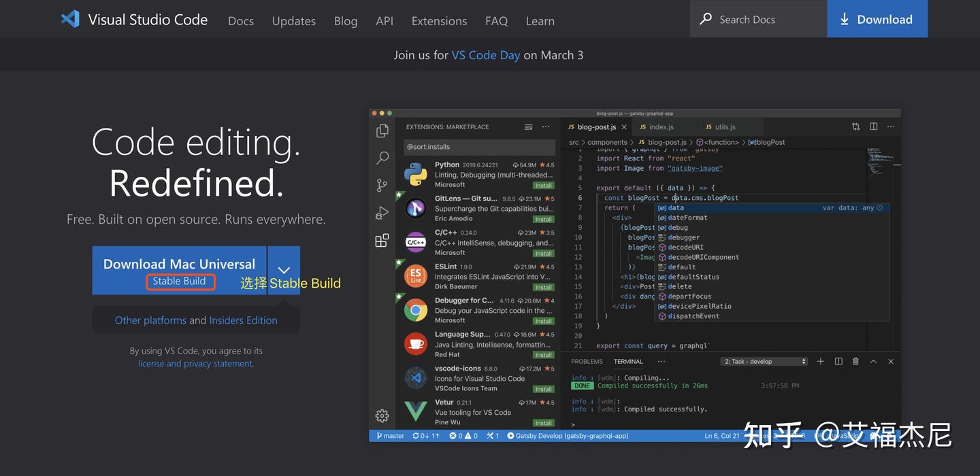Image resolution: width=980 pixels, height=476 pixels.
Task: Open the '2: Task - develop' terminal dropdown
Action: coord(764,361)
